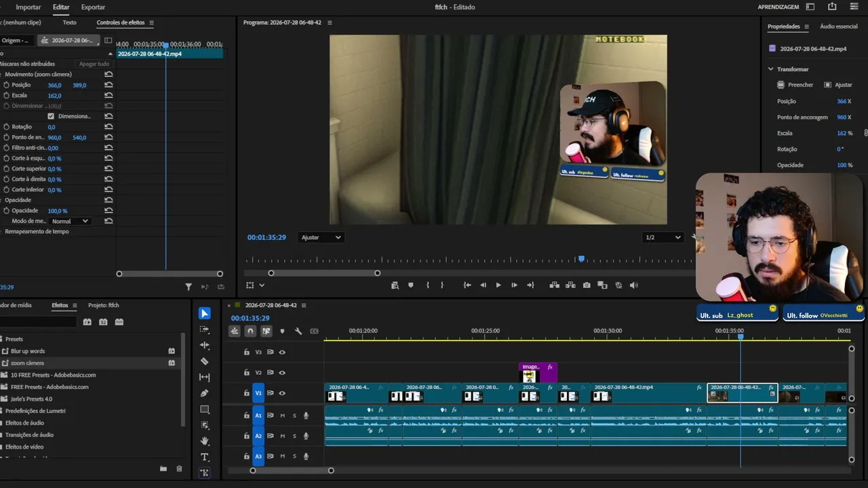This screenshot has width=868, height=488.
Task: Select the Type tool
Action: 204,457
